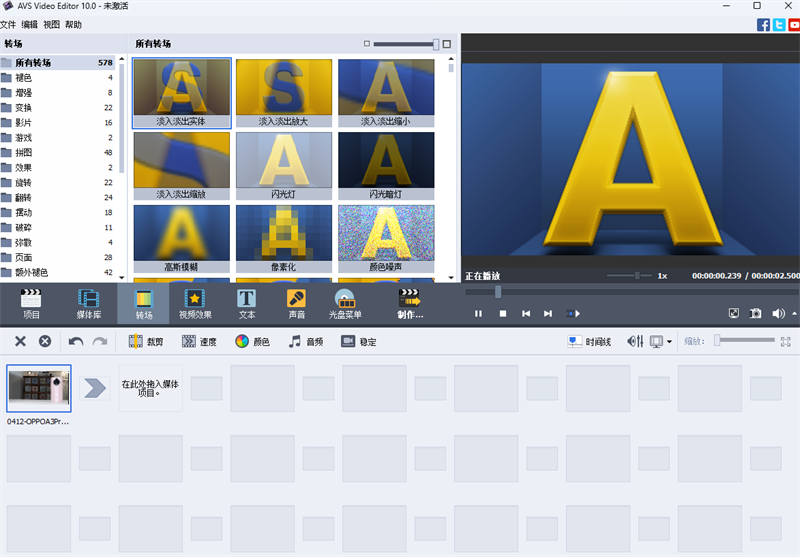Click the 文本 text tool icon
This screenshot has width=800, height=557.
[247, 303]
